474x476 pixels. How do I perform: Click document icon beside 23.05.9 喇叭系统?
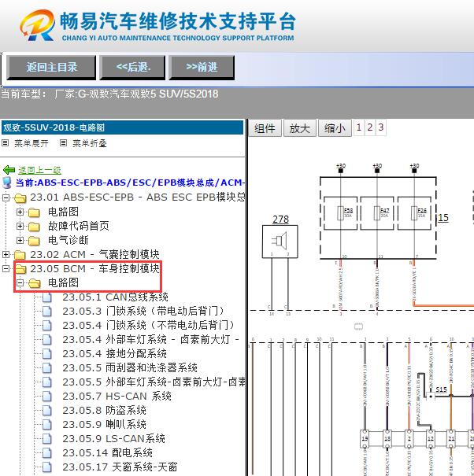46,425
